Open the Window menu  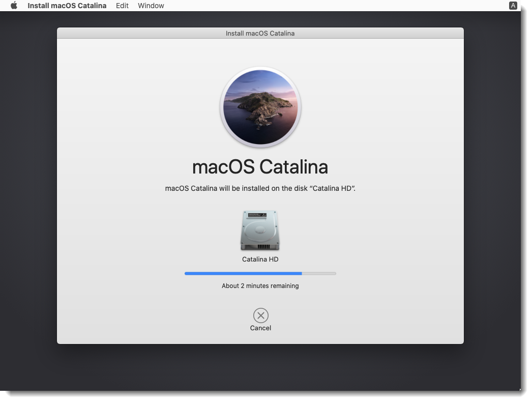[x=151, y=6]
